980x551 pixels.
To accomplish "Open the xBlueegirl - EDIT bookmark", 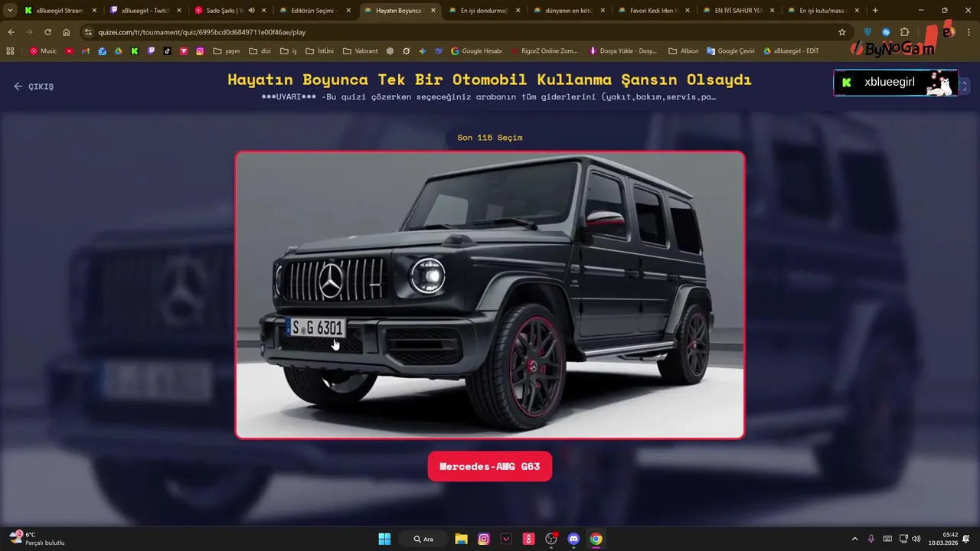I will [791, 51].
